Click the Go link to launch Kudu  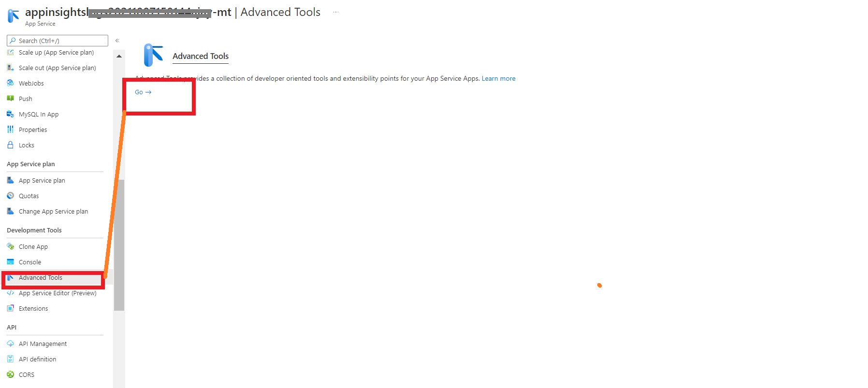[143, 92]
